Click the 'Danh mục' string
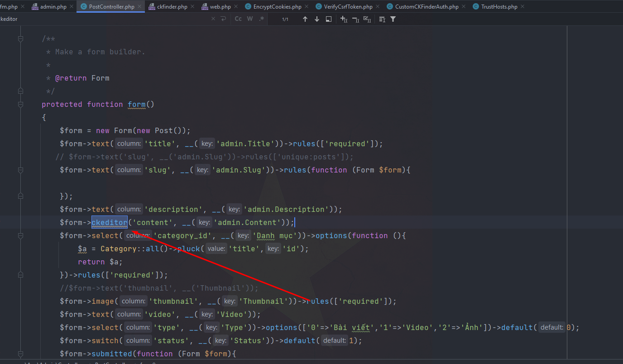 point(275,235)
